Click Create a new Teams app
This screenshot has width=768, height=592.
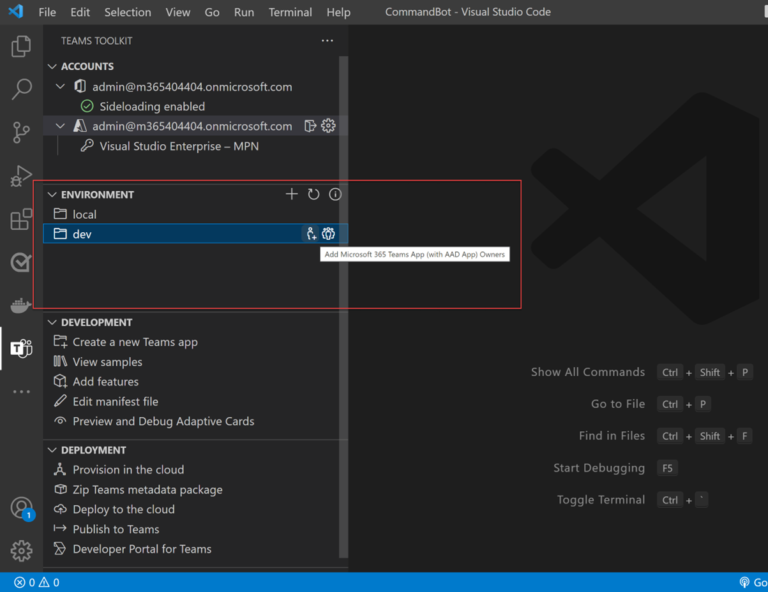135,342
